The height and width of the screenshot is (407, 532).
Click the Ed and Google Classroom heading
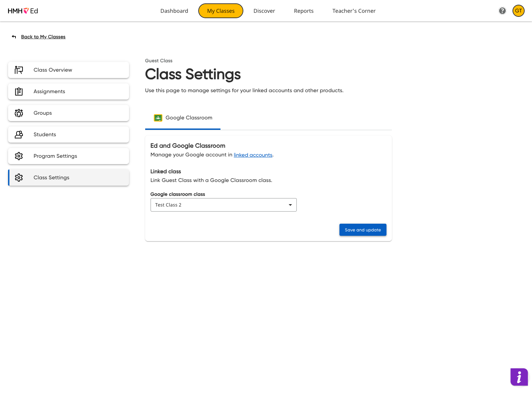(188, 146)
